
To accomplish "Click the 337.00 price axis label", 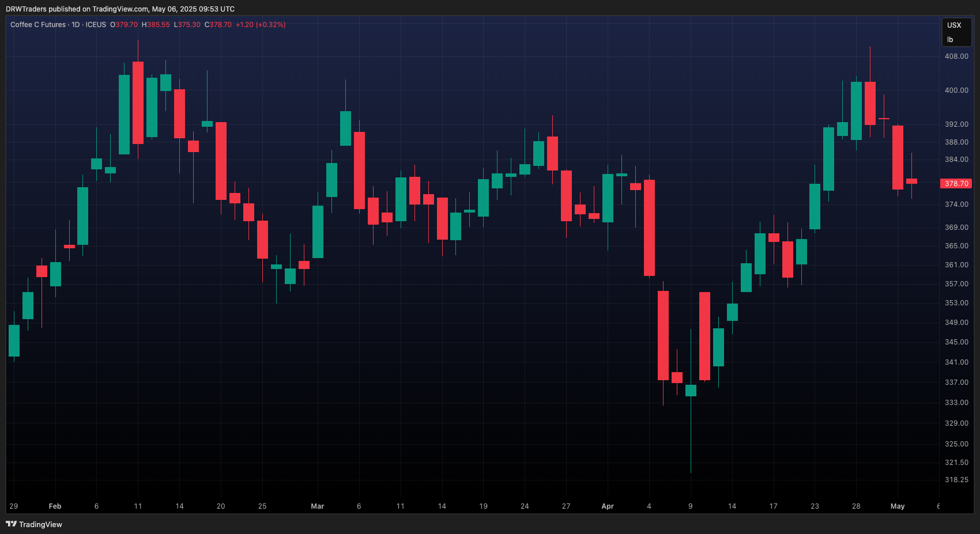I will coord(956,382).
